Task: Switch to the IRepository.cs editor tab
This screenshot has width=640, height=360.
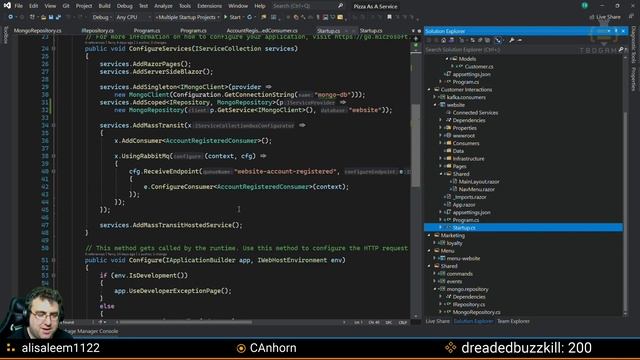Action: pyautogui.click(x=97, y=31)
